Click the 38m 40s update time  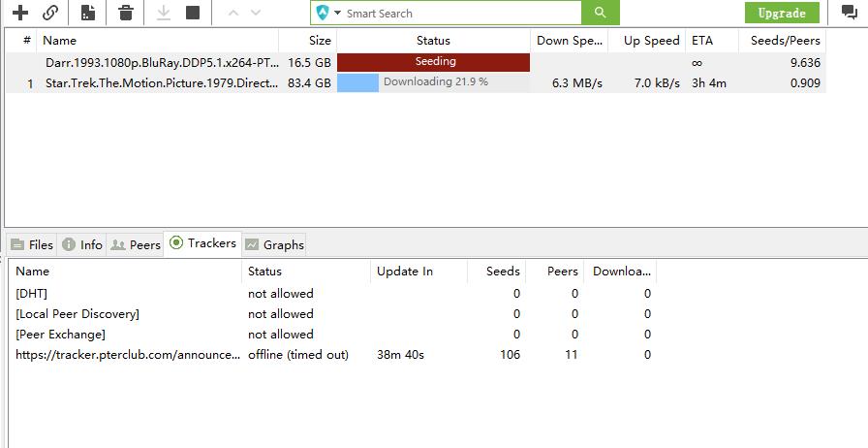[400, 355]
